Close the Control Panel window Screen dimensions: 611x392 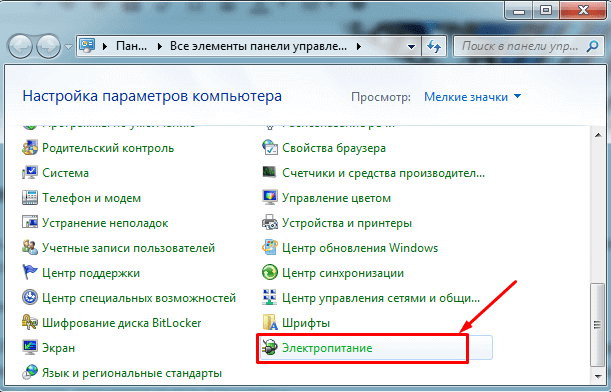tap(583, 10)
